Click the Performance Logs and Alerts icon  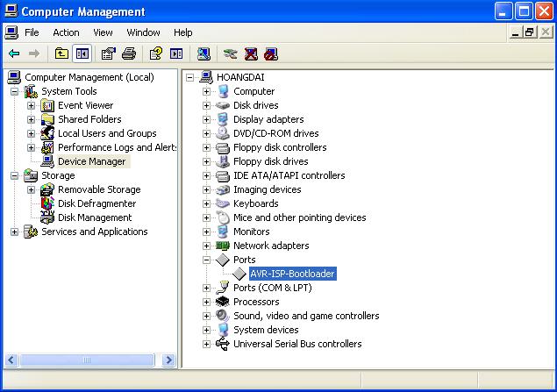[x=47, y=147]
